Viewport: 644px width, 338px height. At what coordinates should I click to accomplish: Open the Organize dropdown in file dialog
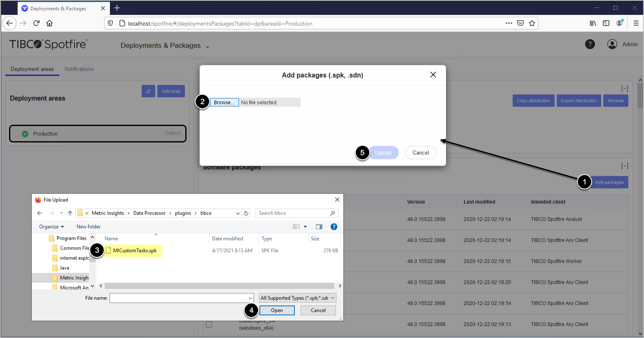tap(51, 226)
